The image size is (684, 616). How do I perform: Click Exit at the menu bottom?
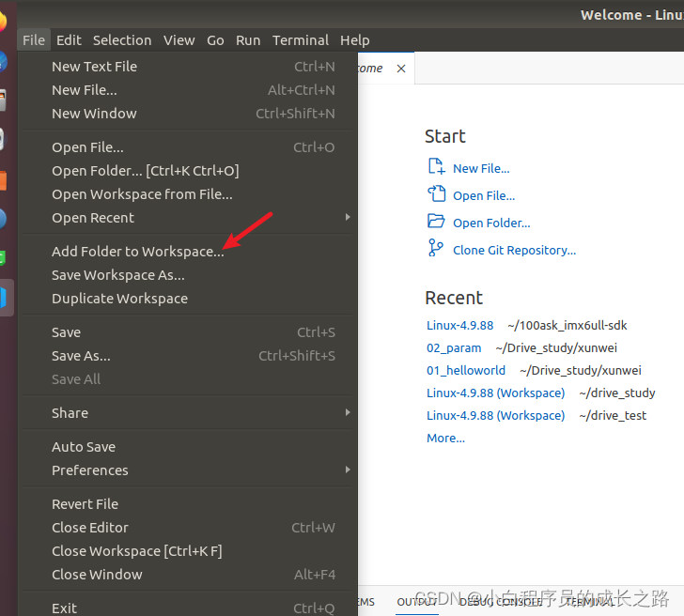tap(188, 608)
